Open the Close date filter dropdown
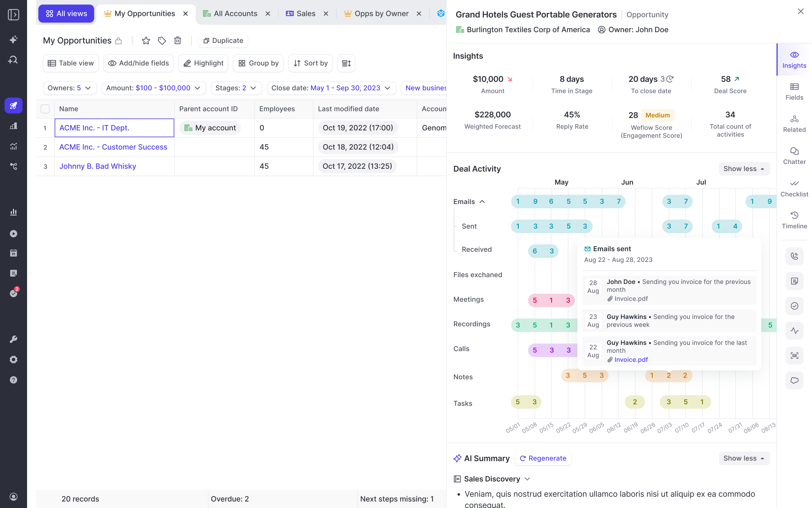Viewport: 812px width, 508px height. [x=331, y=88]
